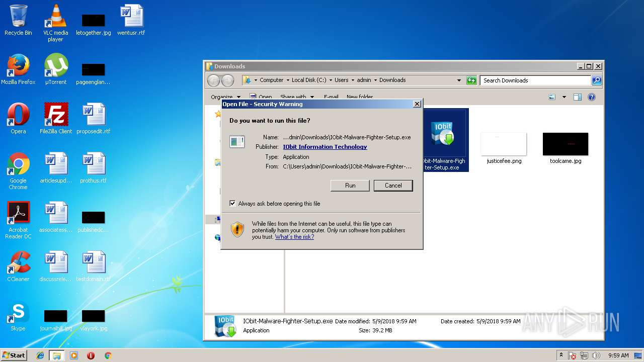Open the Organize menu
This screenshot has width=644, height=362.
click(x=225, y=97)
